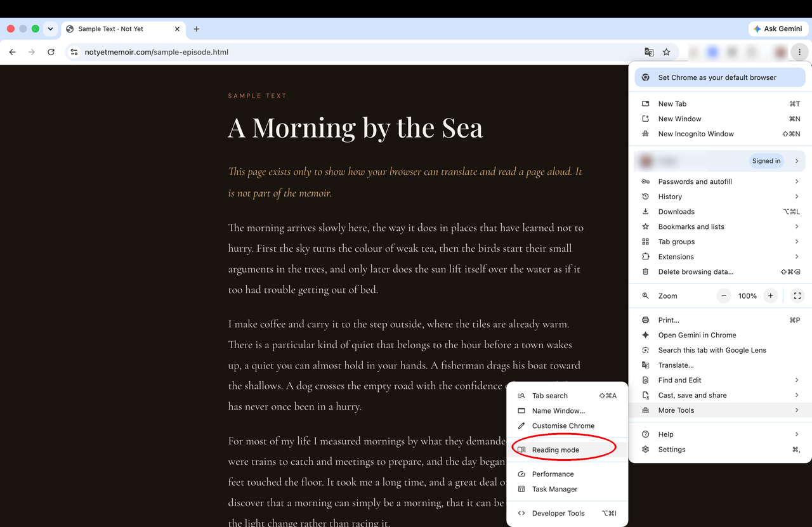Set Chrome as your default browser
The height and width of the screenshot is (527, 812).
pyautogui.click(x=720, y=77)
